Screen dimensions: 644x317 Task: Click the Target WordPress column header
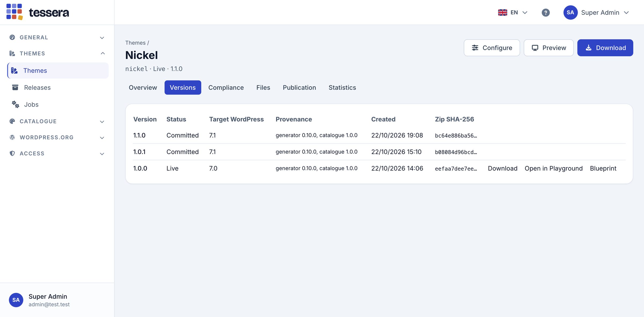pyautogui.click(x=236, y=119)
